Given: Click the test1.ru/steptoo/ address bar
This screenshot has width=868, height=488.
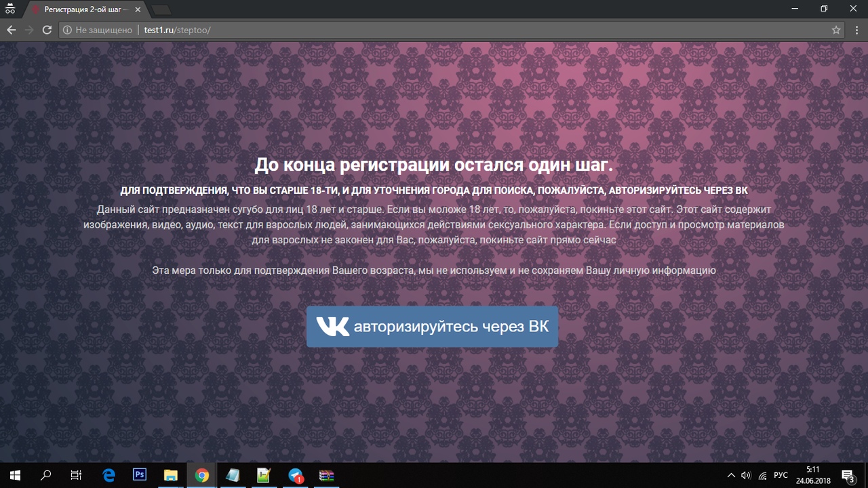Looking at the screenshot, I should pos(407,30).
